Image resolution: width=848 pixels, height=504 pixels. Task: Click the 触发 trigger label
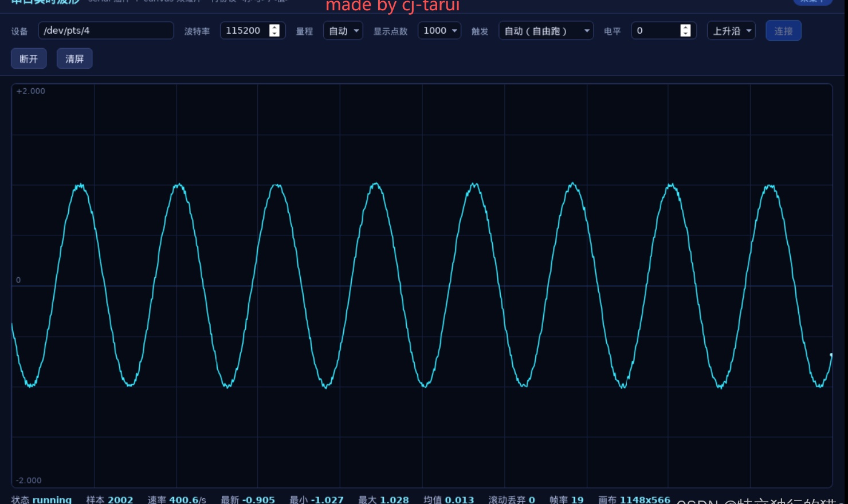tap(480, 31)
